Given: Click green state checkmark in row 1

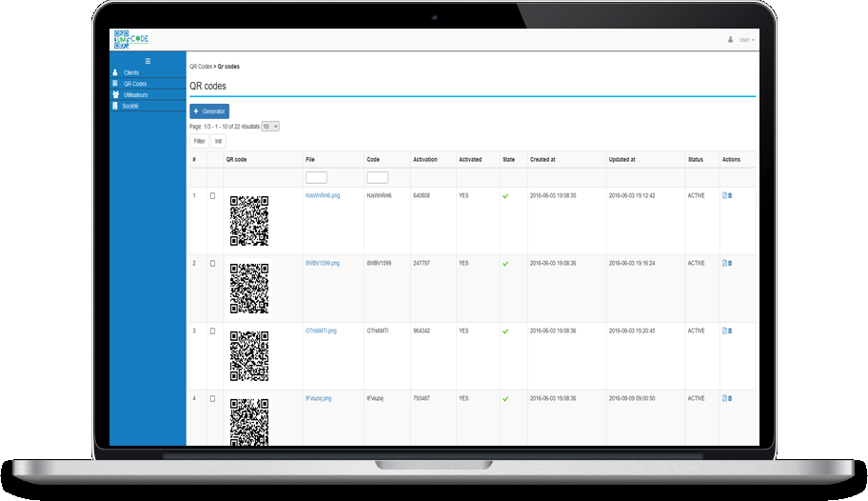Looking at the screenshot, I should click(505, 196).
